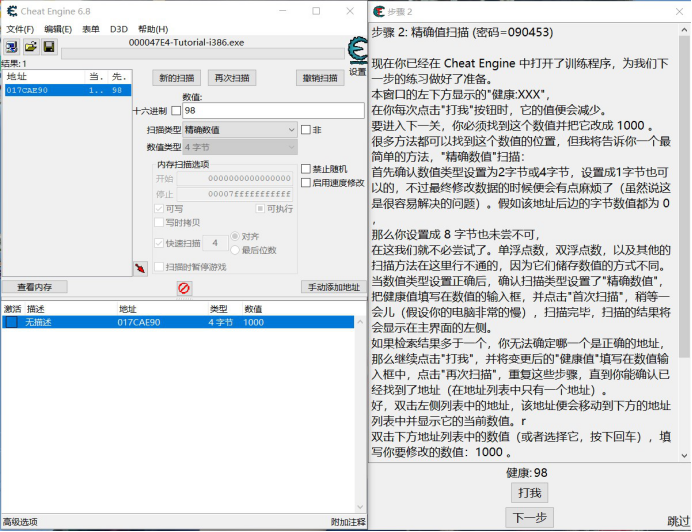Open the D3D menu

(x=119, y=29)
